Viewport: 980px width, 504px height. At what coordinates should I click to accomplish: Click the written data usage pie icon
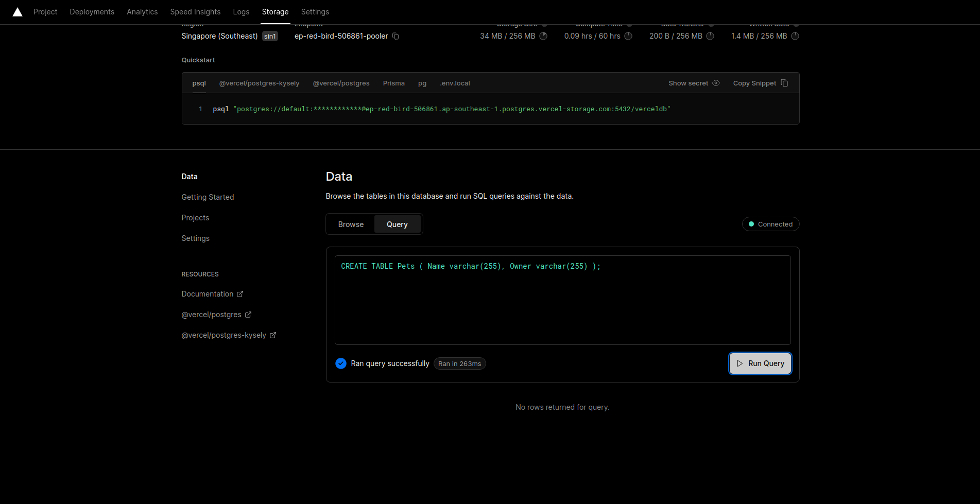[x=795, y=36]
